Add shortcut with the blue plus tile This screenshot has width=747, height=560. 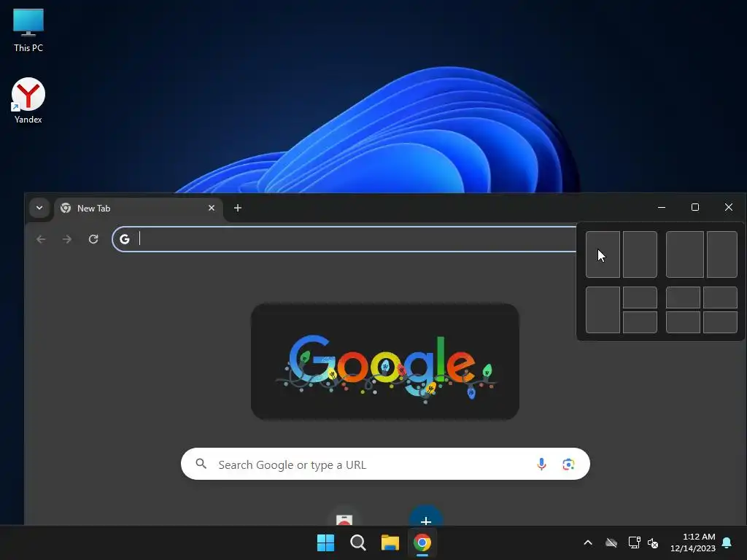(426, 516)
